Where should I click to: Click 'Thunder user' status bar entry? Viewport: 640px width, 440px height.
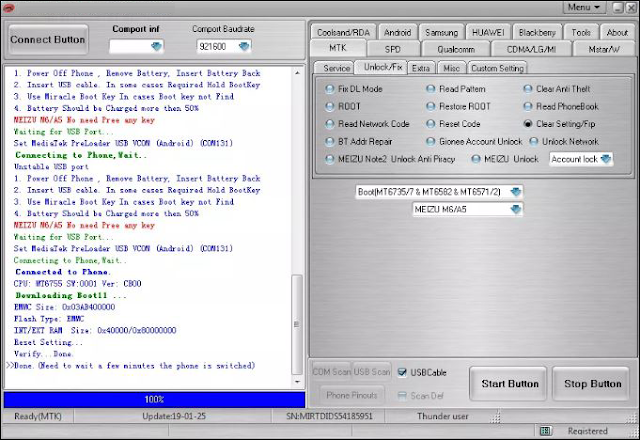[x=443, y=416]
